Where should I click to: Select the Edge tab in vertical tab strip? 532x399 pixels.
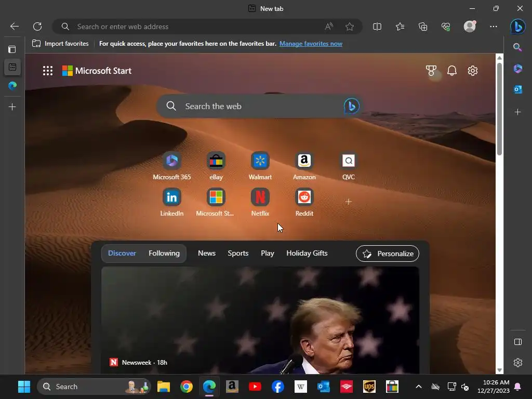12,86
